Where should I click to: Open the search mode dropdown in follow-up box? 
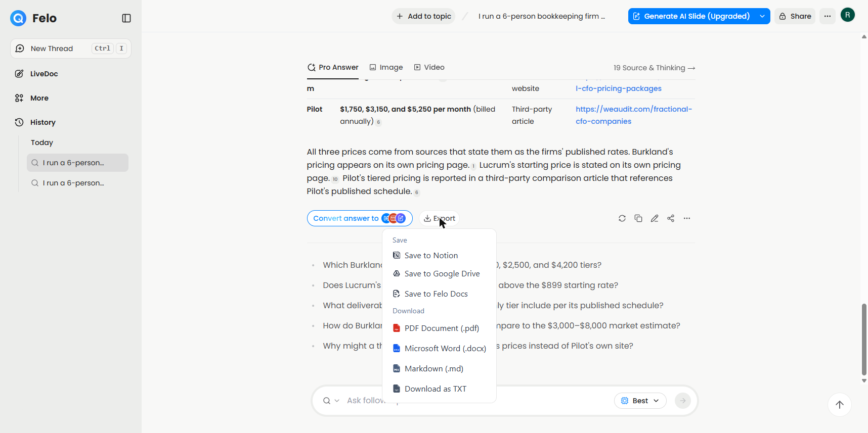tap(331, 401)
